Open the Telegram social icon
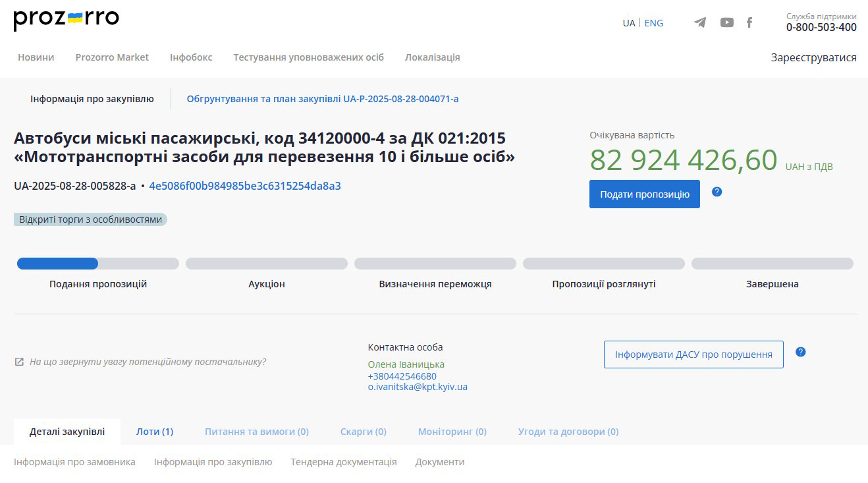This screenshot has width=868, height=483. (700, 22)
